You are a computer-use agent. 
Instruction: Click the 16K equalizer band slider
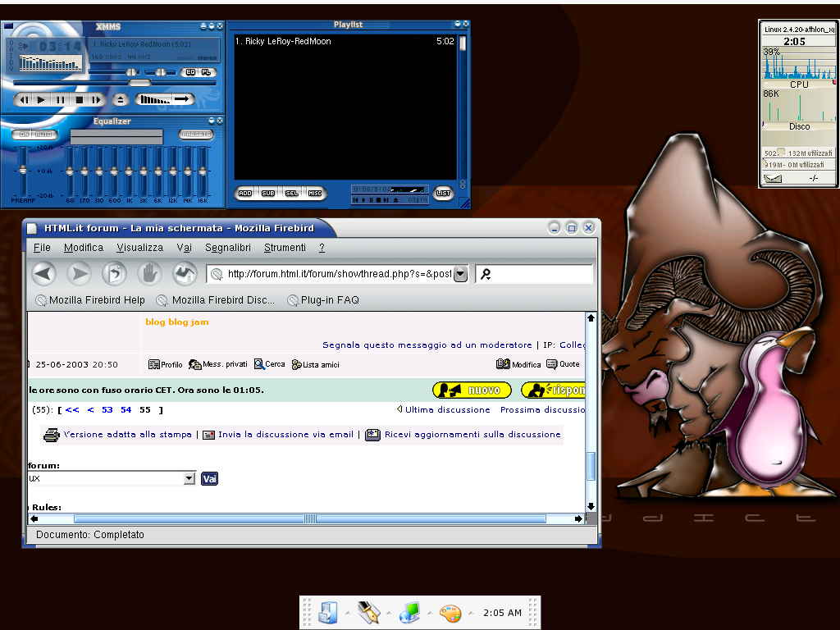(x=203, y=171)
